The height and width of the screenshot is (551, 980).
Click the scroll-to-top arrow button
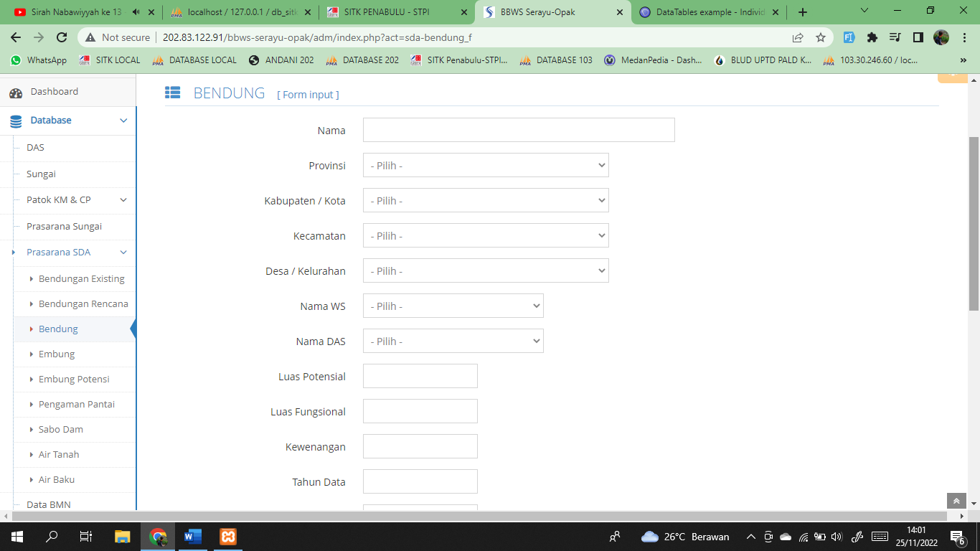point(956,501)
